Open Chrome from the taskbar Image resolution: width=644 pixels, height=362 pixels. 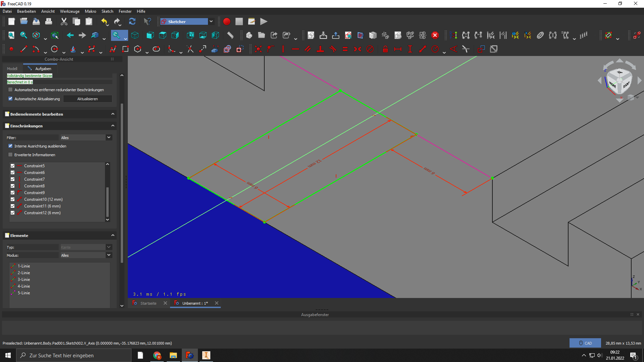[157, 355]
